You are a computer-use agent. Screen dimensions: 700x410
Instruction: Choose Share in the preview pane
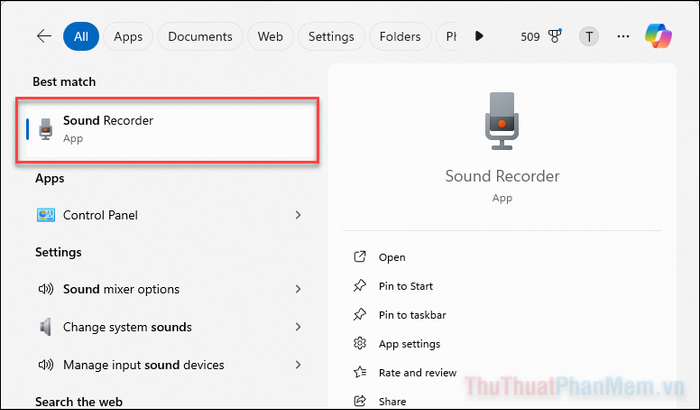point(392,402)
